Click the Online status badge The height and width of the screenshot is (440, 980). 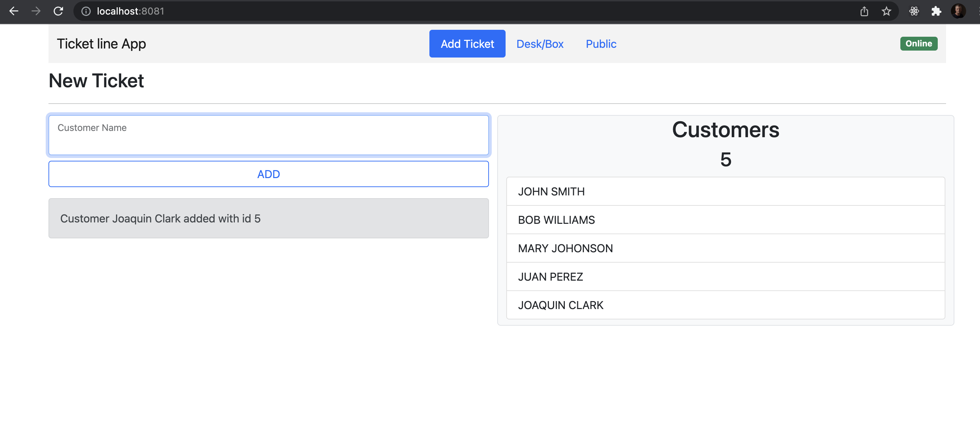(x=918, y=43)
